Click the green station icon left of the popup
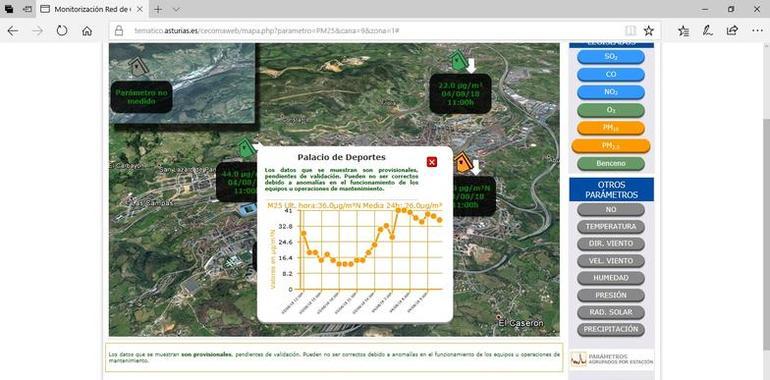The image size is (770, 380). point(246,148)
